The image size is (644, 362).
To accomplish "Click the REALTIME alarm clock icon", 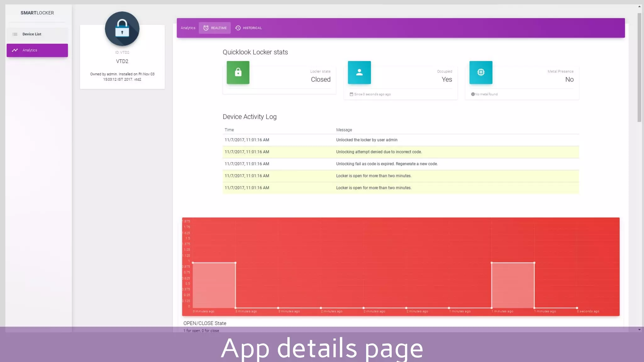I will point(206,28).
